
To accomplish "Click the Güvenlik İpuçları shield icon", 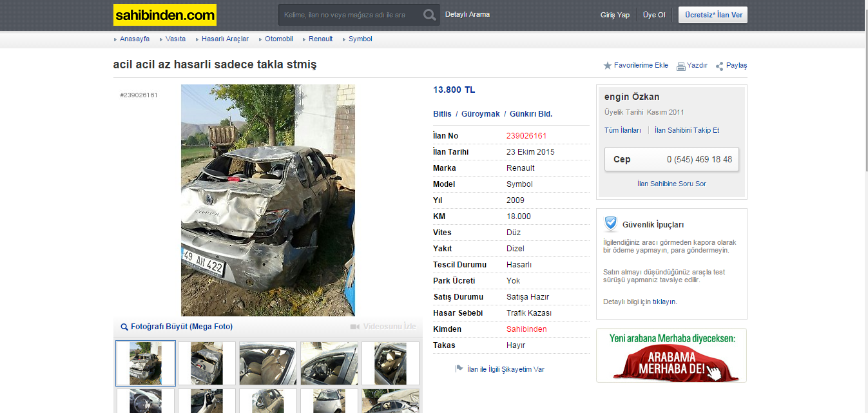I will [611, 224].
